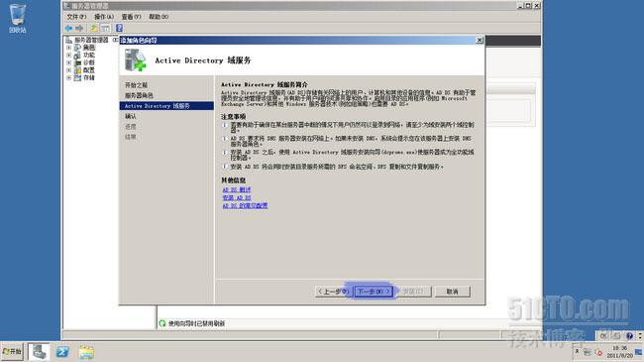This screenshot has width=644, height=362.
Task: Close the 添加角色向导 wizard dialog
Action: [480, 40]
